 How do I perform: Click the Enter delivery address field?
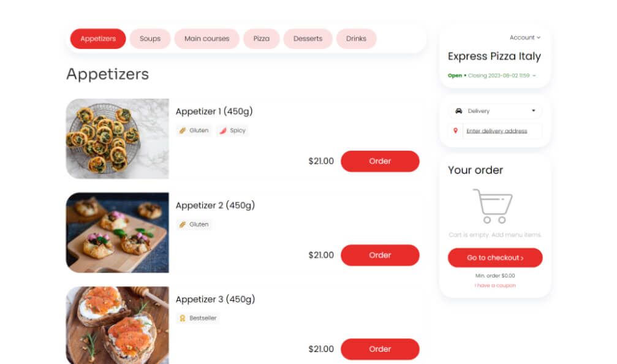click(498, 131)
